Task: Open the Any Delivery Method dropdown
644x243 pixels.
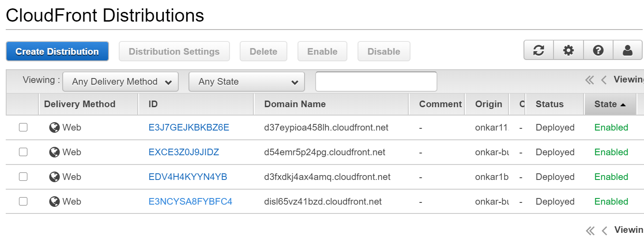Action: pos(121,82)
